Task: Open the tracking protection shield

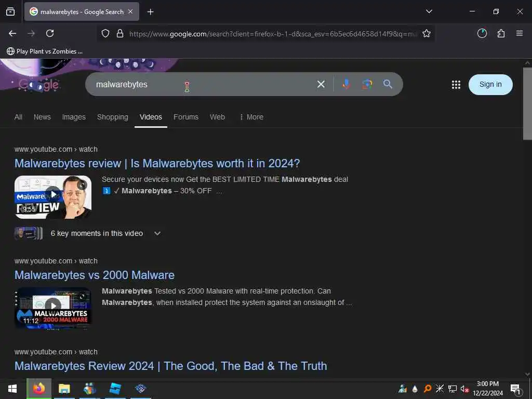Action: coord(105,34)
